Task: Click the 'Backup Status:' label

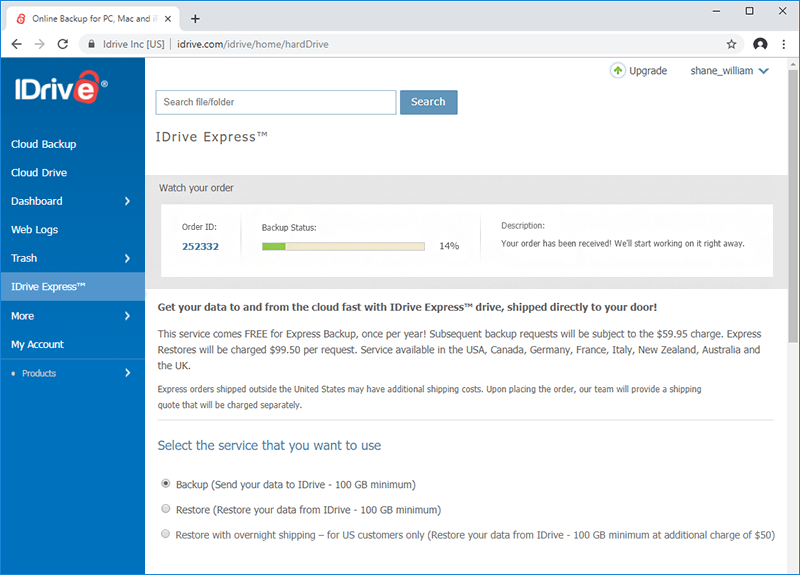Action: click(289, 228)
